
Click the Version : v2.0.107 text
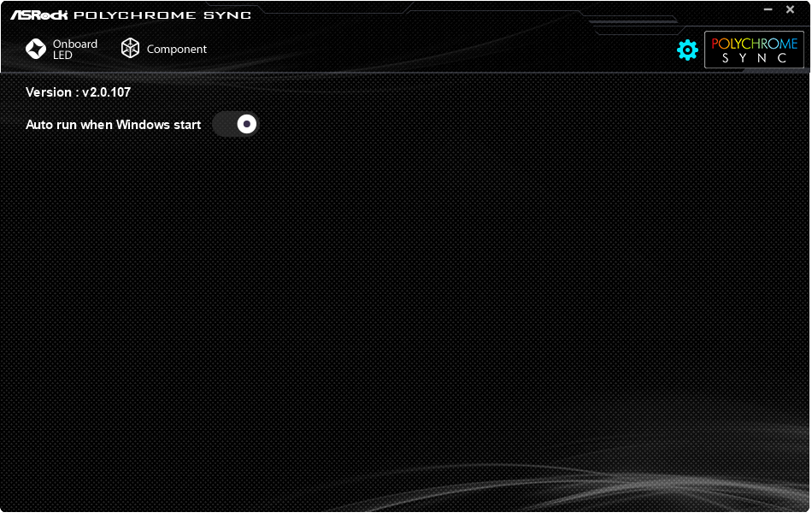(78, 92)
